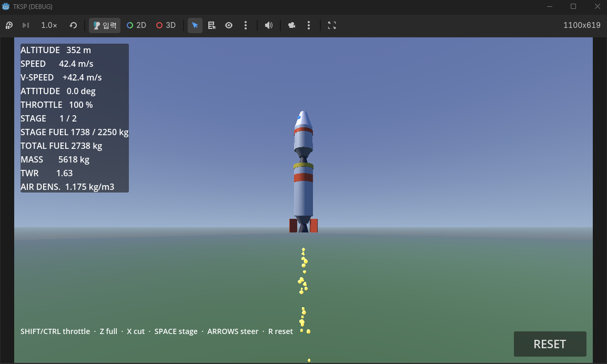Click the "AIR DENS. 1.175 kg/m3" readout
Screen dimensions: 607x364
pos(67,187)
